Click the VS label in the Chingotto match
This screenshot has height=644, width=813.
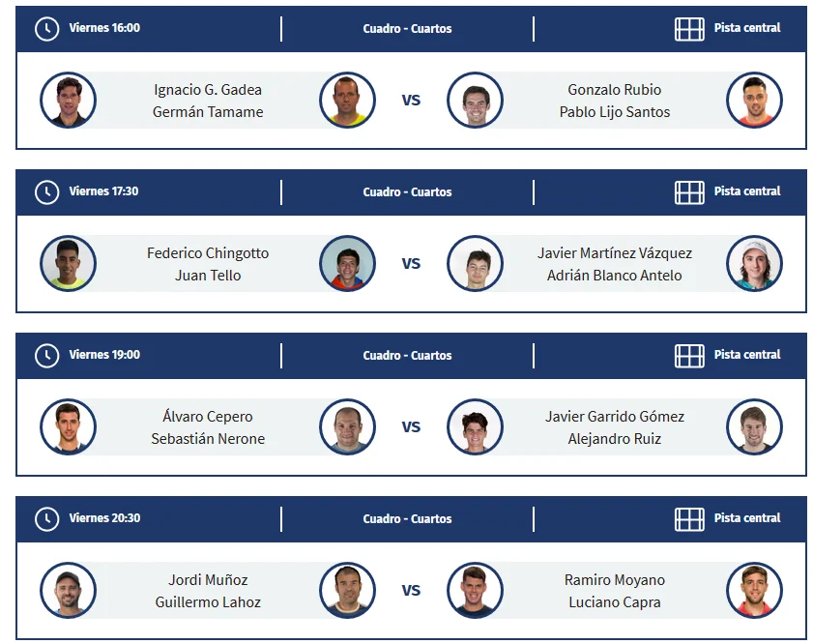[412, 263]
